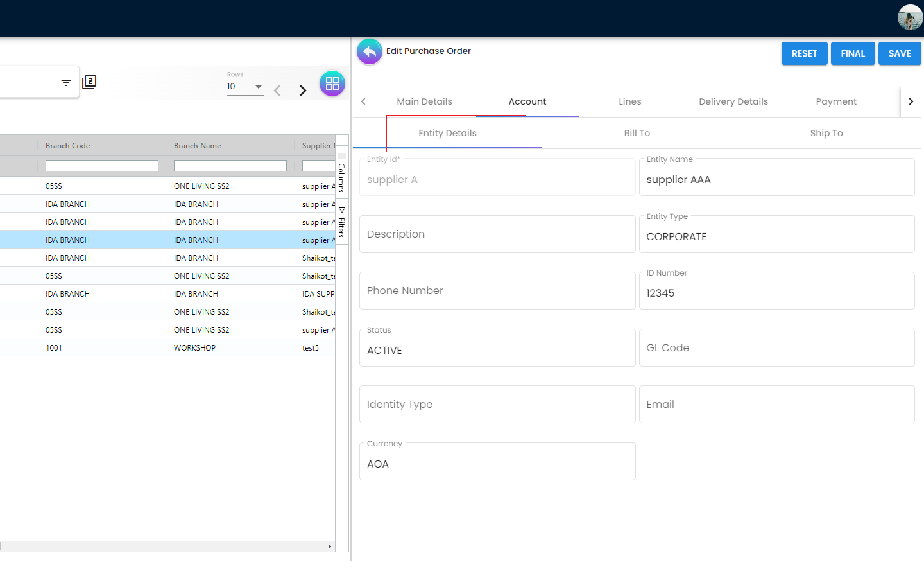Open the grid view round button
The image size is (924, 578).
coord(332,83)
